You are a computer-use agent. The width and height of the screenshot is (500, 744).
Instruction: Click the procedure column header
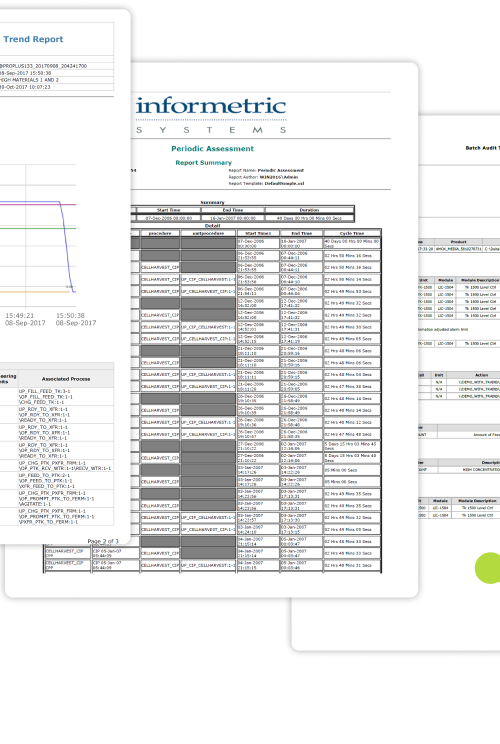point(160,233)
